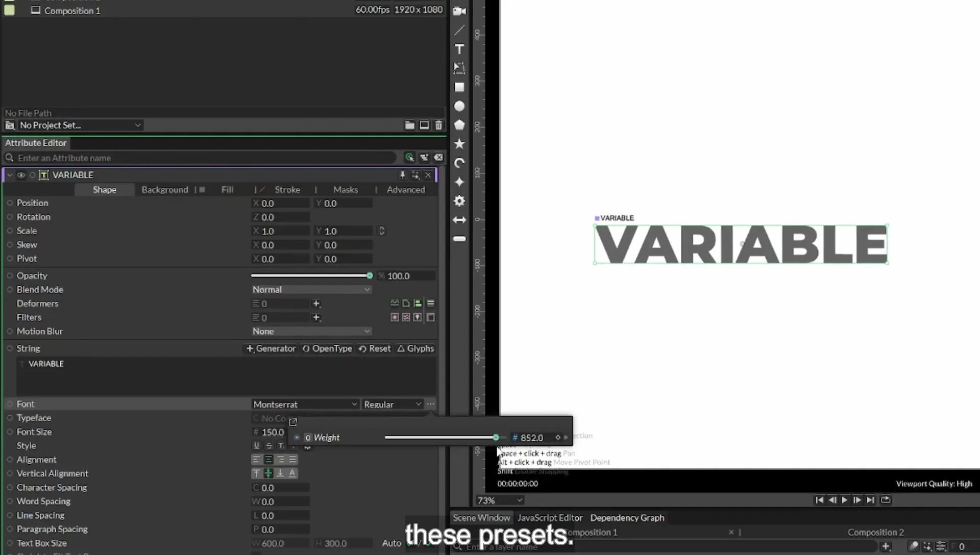Switch to the Background tab
980x555 pixels.
click(165, 190)
